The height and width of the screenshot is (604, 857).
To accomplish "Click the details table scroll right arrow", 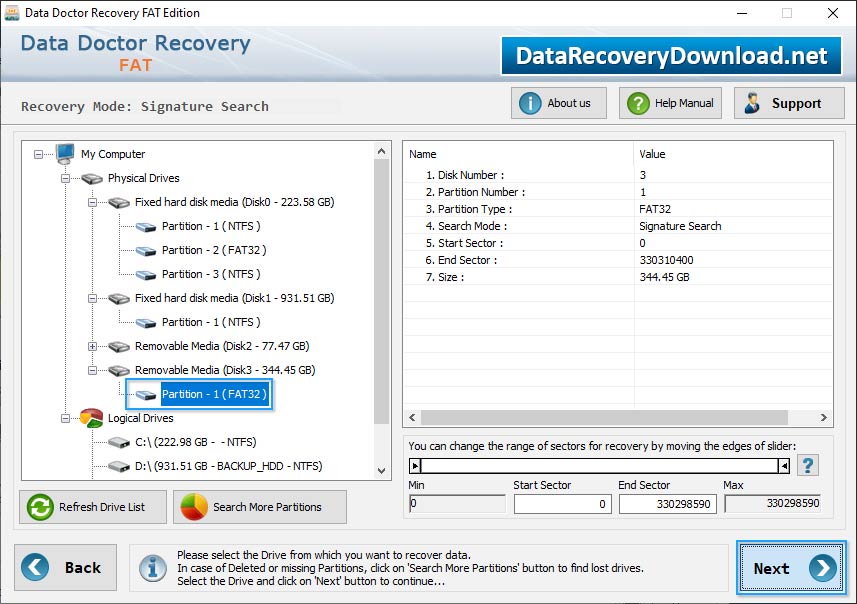I will tap(824, 418).
